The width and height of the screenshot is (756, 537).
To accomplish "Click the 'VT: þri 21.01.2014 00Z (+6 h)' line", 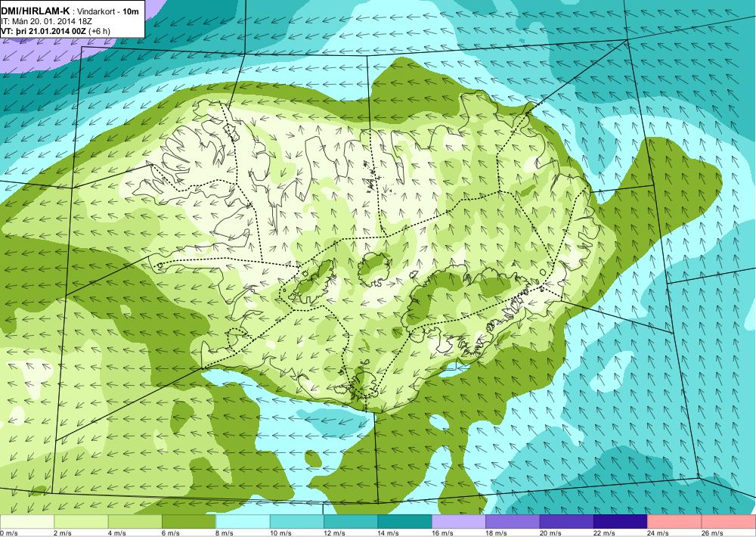I will 55,31.
